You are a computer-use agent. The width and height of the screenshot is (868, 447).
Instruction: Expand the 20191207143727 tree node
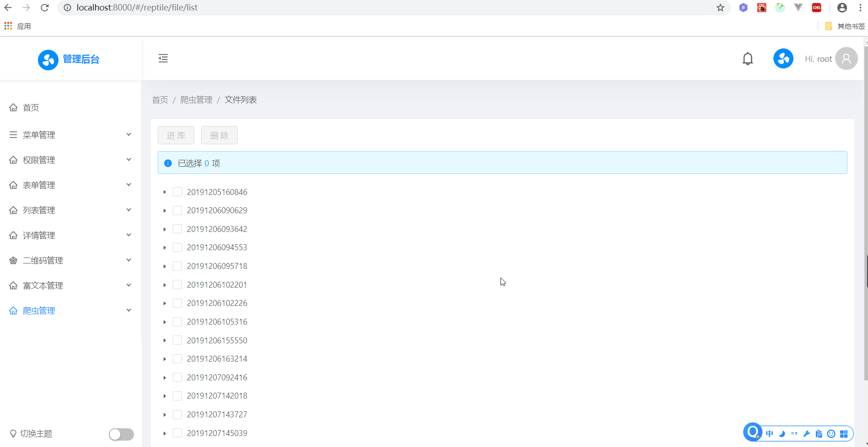click(x=165, y=415)
